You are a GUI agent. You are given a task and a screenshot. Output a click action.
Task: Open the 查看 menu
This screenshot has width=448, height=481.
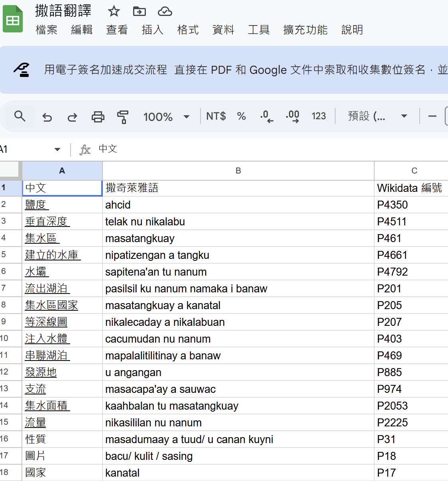pyautogui.click(x=117, y=30)
